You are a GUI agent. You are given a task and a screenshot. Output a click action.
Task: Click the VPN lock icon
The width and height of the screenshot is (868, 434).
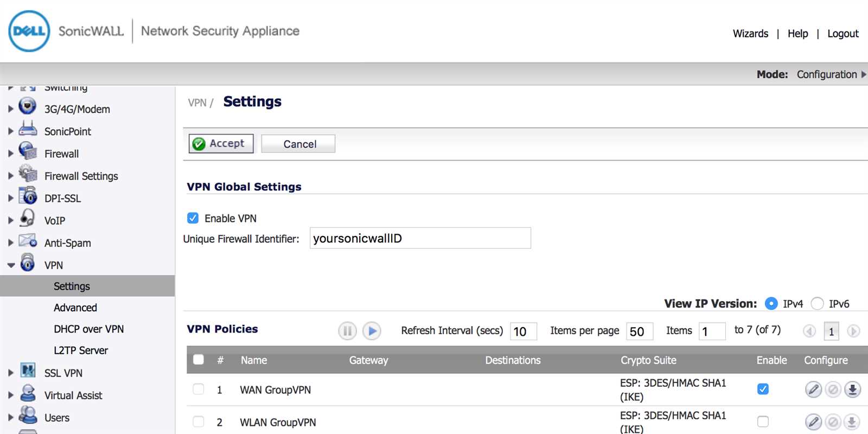(x=28, y=263)
